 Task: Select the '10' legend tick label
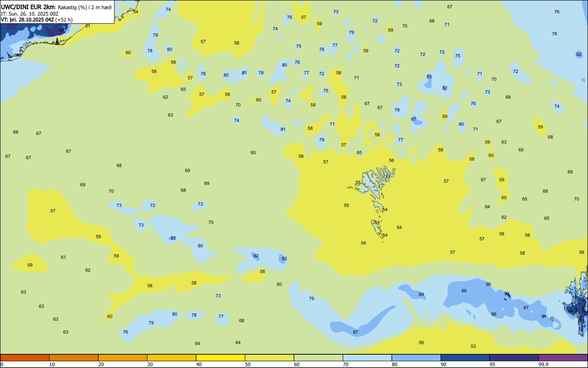point(52,364)
